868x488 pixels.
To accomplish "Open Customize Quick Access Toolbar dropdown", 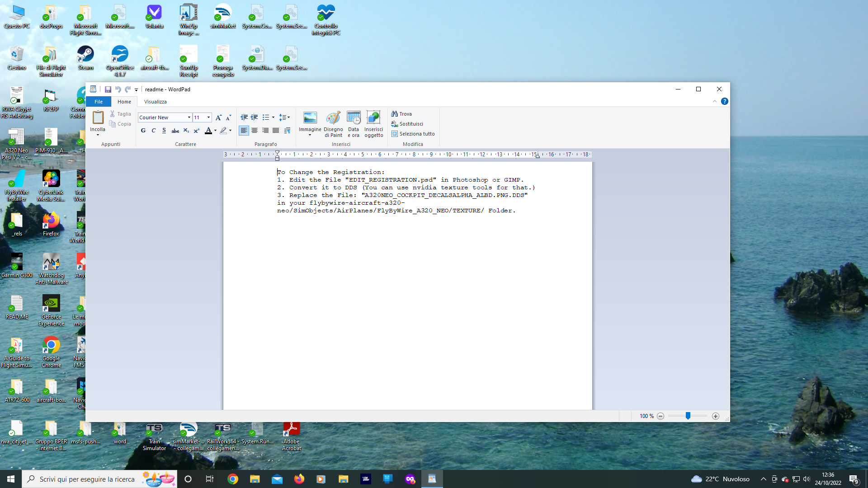I will 136,90.
